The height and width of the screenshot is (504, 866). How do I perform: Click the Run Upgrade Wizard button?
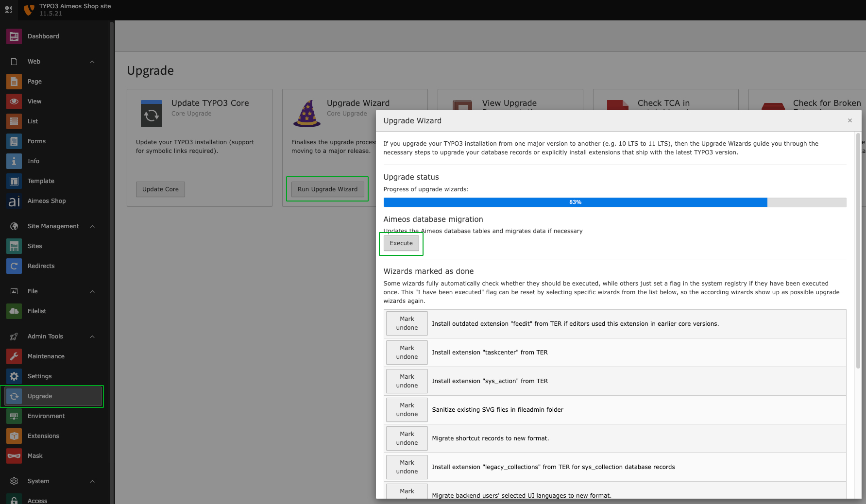(x=327, y=189)
